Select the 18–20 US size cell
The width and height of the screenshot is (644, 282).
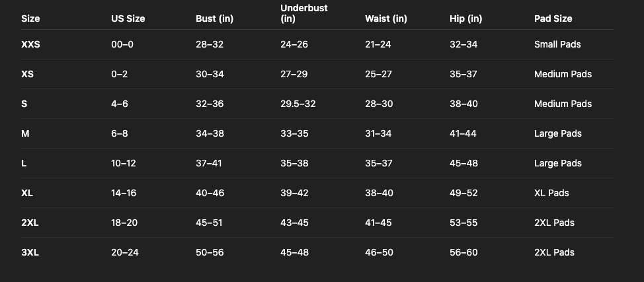click(x=124, y=223)
